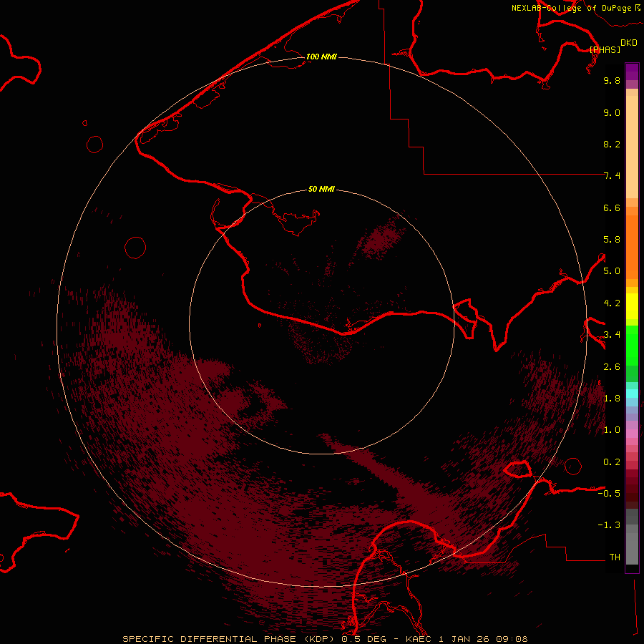Click the "DKD" product code label
The height and width of the screenshot is (644, 644).
click(629, 43)
